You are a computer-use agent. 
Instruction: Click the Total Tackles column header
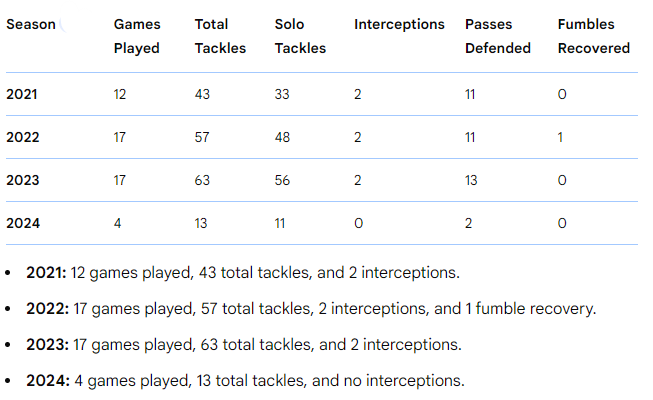coord(220,36)
